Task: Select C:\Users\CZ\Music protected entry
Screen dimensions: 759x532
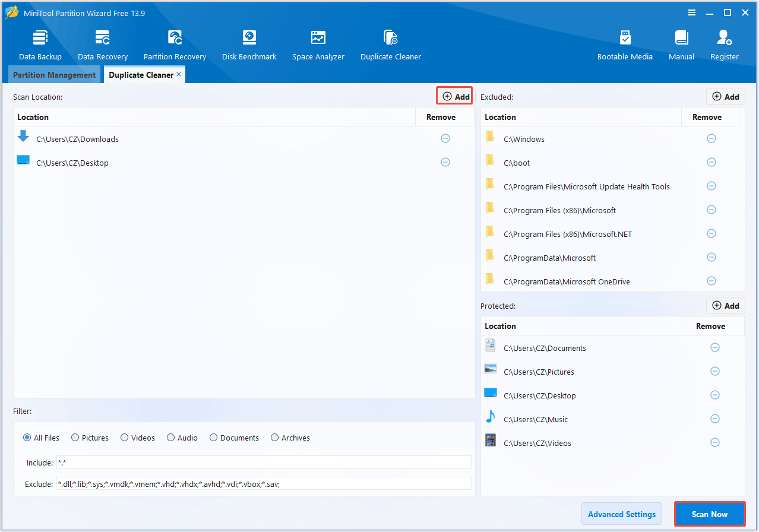Action: point(613,419)
